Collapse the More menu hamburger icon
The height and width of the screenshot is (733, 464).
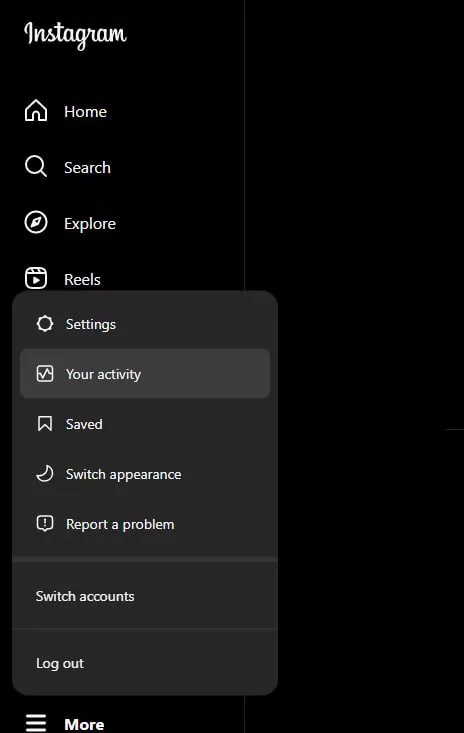click(36, 723)
